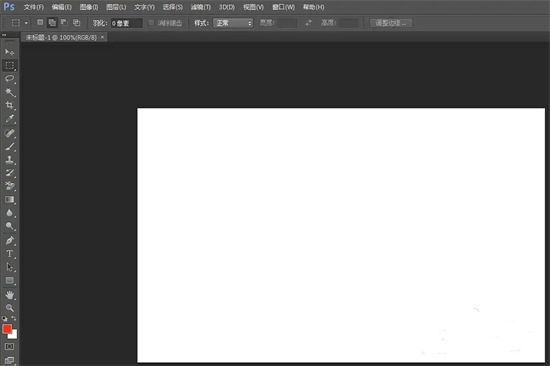550x366 pixels.
Task: Select the Rectangular Marquee tool in toolbox
Action: click(x=9, y=65)
